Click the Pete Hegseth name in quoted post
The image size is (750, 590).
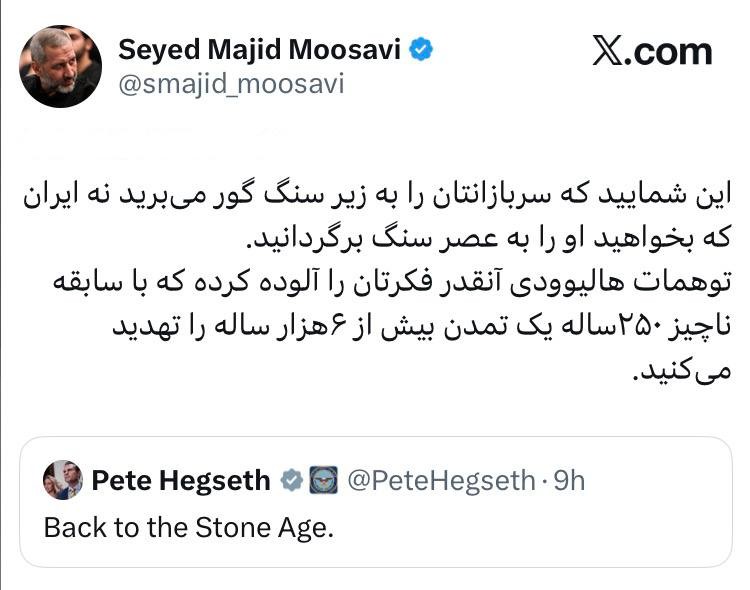pyautogui.click(x=181, y=481)
